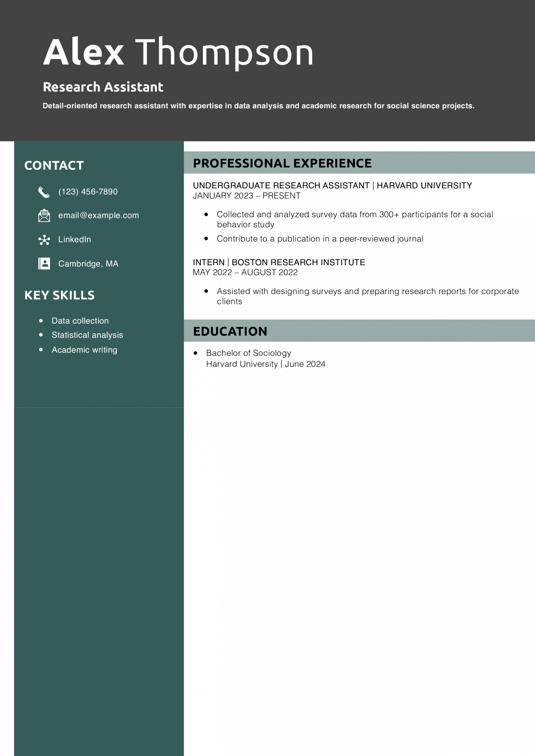Screen dimensions: 535x756
Task: Select the Data collection skill
Action: [x=80, y=321]
